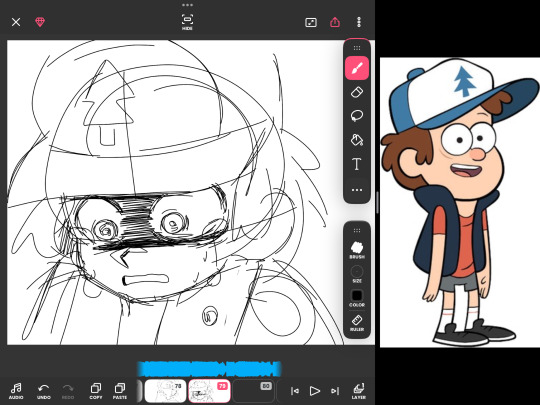Open the brush Size control
Image resolution: width=540 pixels, height=405 pixels.
pos(357,274)
